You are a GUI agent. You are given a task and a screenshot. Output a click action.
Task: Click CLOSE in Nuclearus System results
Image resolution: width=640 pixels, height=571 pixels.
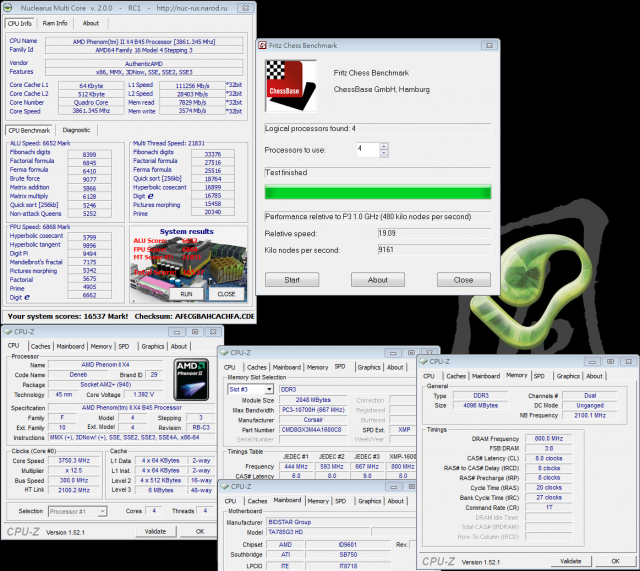(226, 294)
